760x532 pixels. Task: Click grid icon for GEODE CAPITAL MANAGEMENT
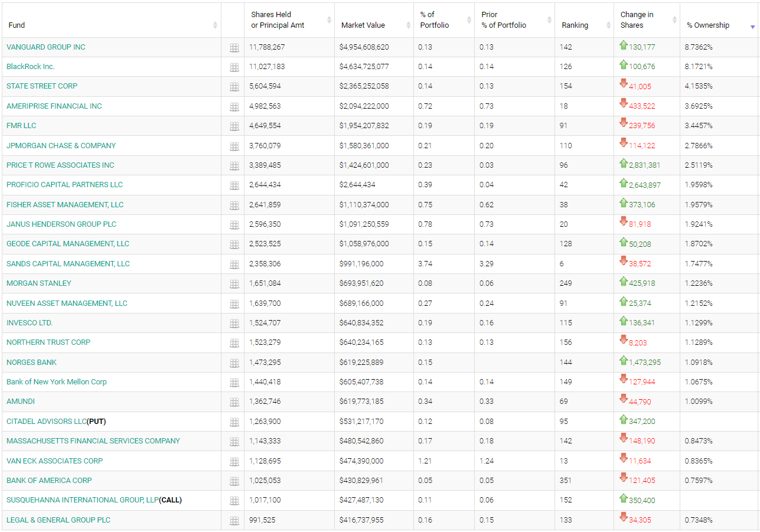pyautogui.click(x=234, y=244)
